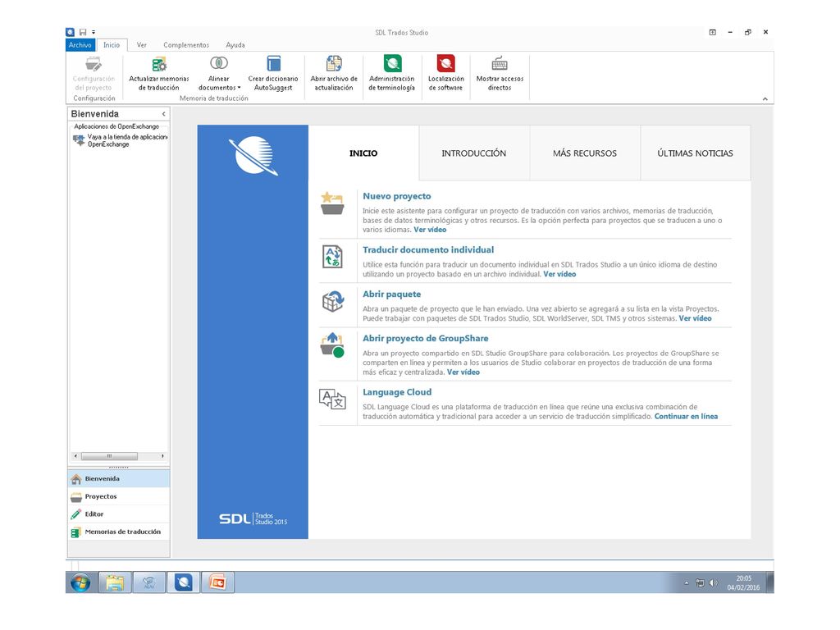Click the Nuevo proyecto icon
Viewport: 840px width, 630px height.
[332, 204]
